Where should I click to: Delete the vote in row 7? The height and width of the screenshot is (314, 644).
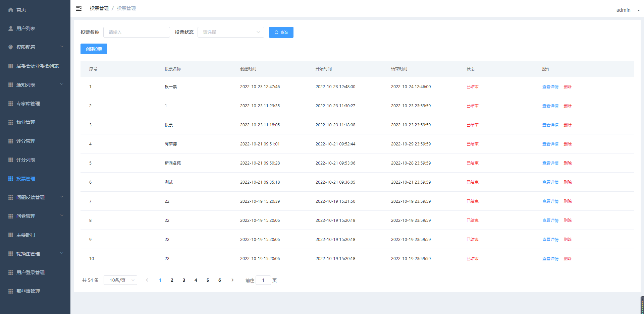568,201
